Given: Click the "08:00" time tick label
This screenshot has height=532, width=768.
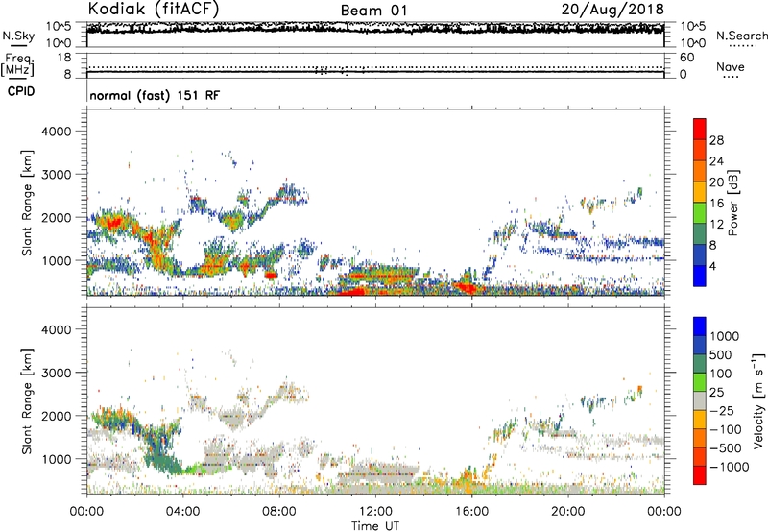Looking at the screenshot, I should [x=279, y=512].
